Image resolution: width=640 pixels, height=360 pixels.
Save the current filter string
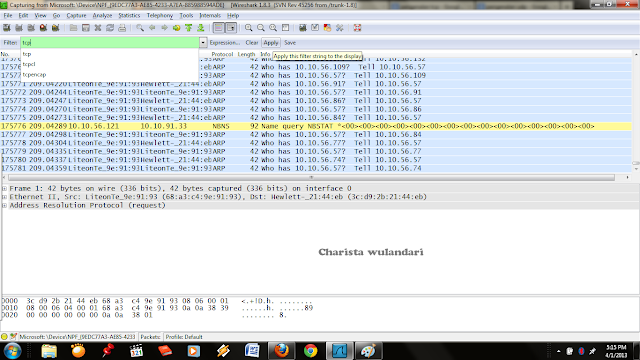pyautogui.click(x=290, y=42)
